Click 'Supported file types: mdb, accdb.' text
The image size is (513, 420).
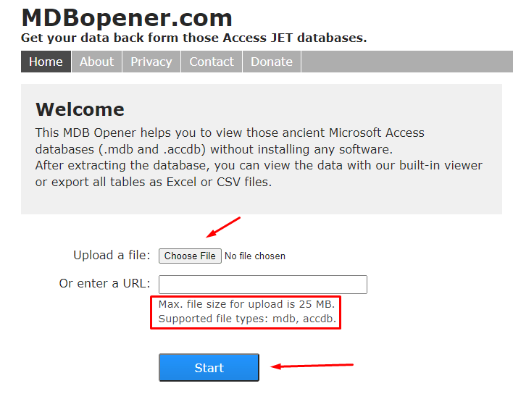point(247,319)
